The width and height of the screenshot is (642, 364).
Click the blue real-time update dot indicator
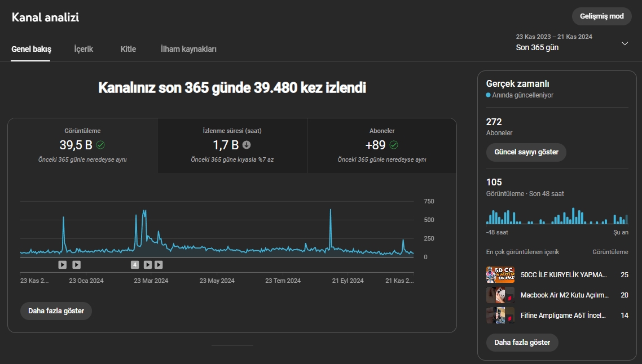pyautogui.click(x=488, y=95)
